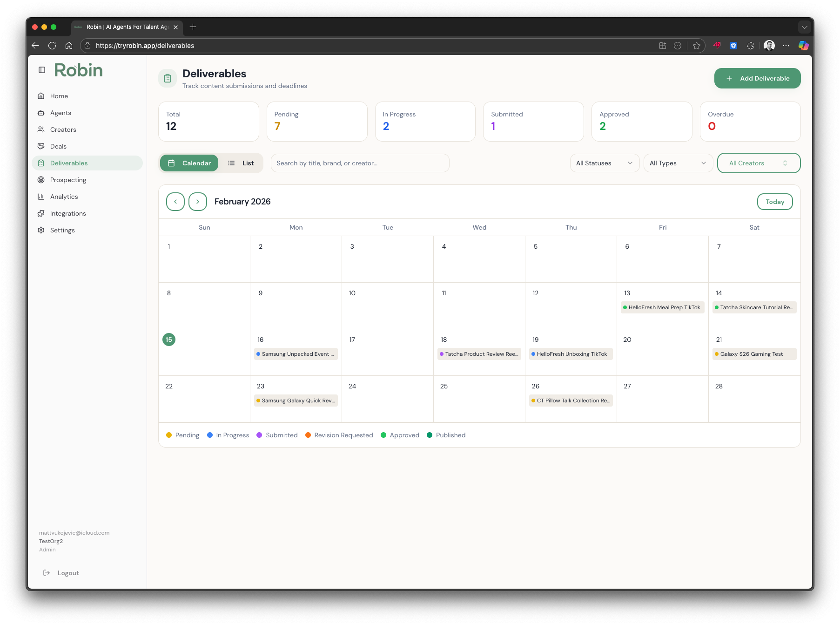Screen dimensions: 840x625
Task: Go to Deals handshake icon
Action: click(x=41, y=146)
